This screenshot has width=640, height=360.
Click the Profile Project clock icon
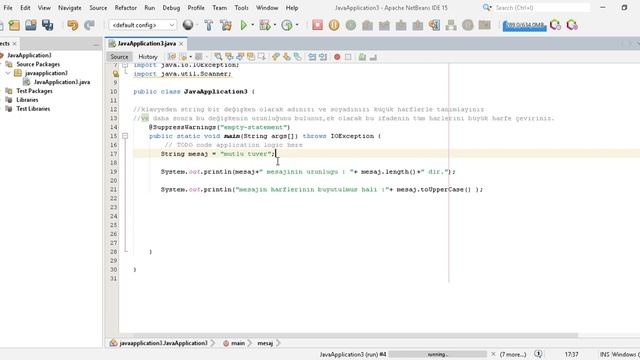tap(287, 25)
